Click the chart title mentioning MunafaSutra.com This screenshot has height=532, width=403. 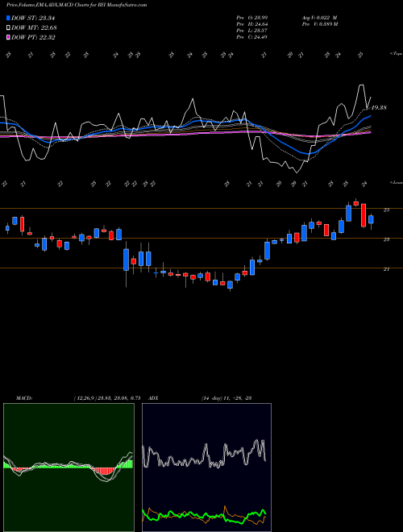pyautogui.click(x=77, y=6)
